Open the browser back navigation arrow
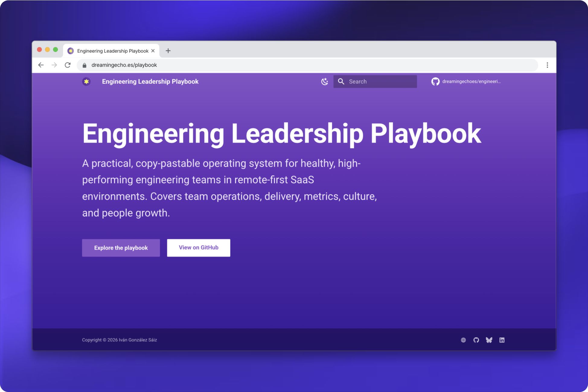This screenshot has width=588, height=392. coord(41,65)
